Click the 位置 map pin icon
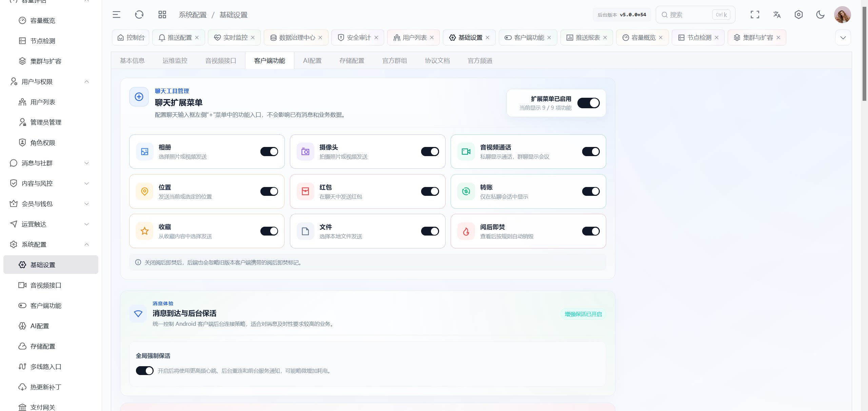 point(145,191)
